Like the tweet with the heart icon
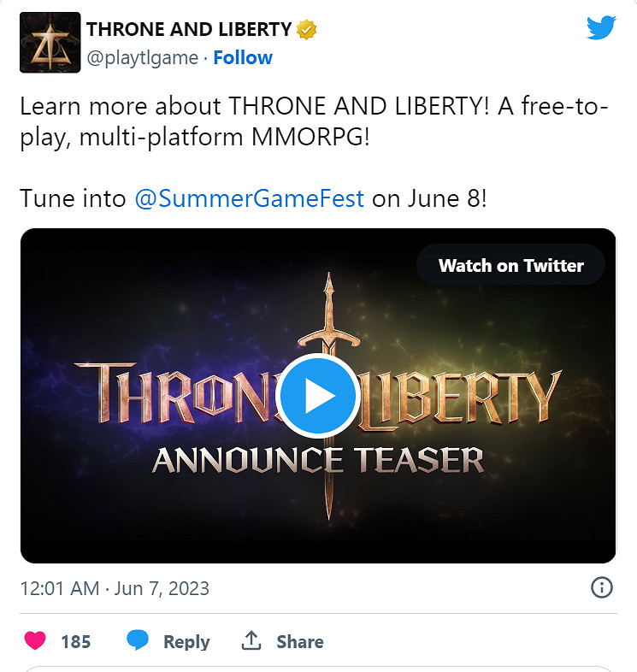637x672 pixels. (35, 641)
